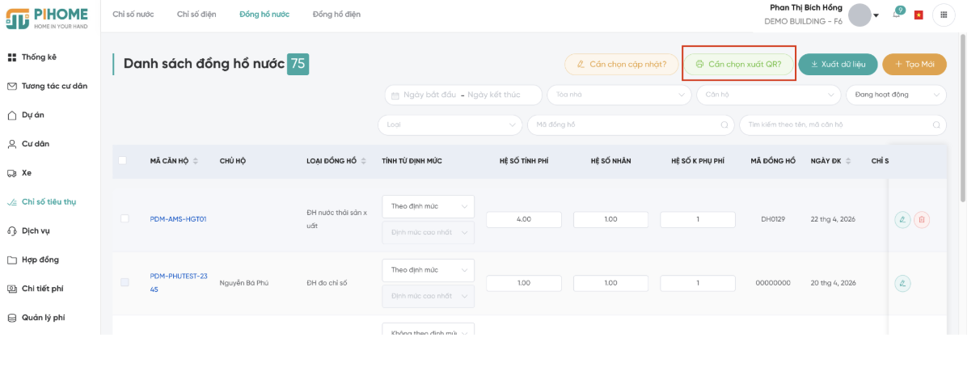Open the apps grid menu icon
This screenshot has width=980, height=372.
tap(944, 15)
